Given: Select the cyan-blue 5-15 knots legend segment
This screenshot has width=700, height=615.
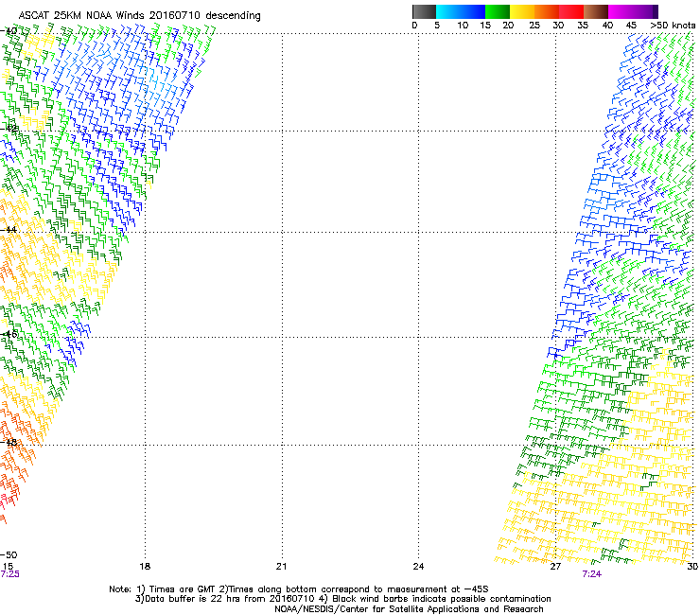Looking at the screenshot, I should point(461,11).
